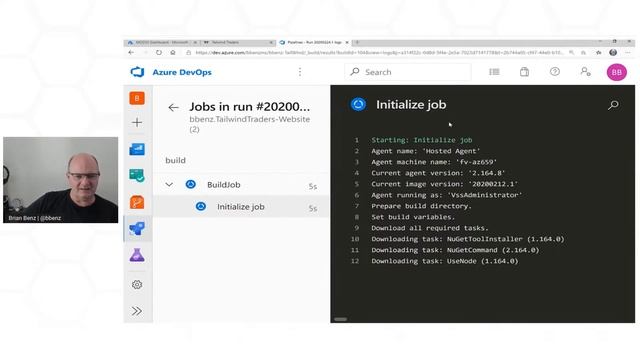Click the browser home button
The width and height of the screenshot is (640, 360).
(x=173, y=53)
